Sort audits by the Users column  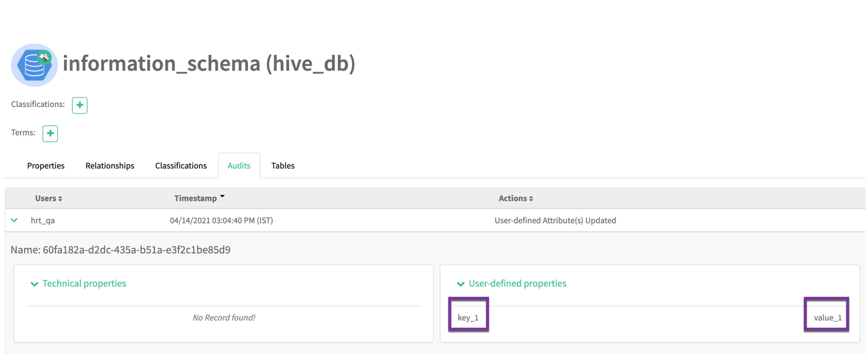pyautogui.click(x=48, y=198)
